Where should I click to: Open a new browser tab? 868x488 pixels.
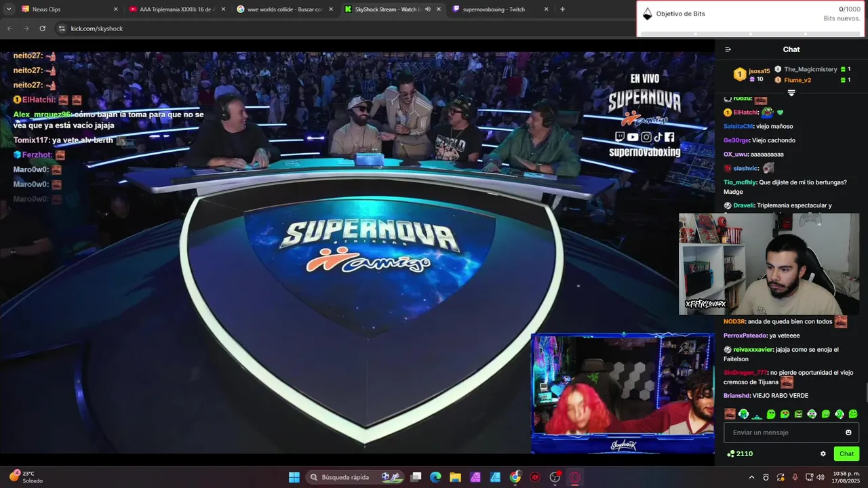pos(562,9)
